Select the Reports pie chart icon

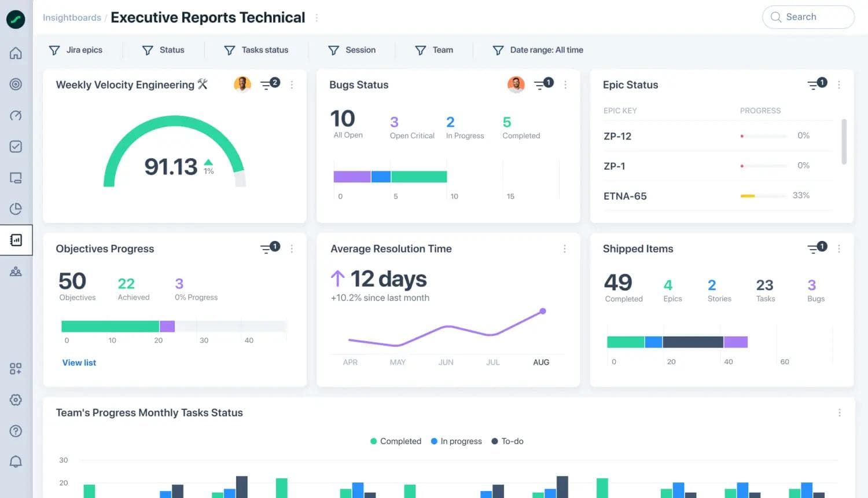point(16,208)
